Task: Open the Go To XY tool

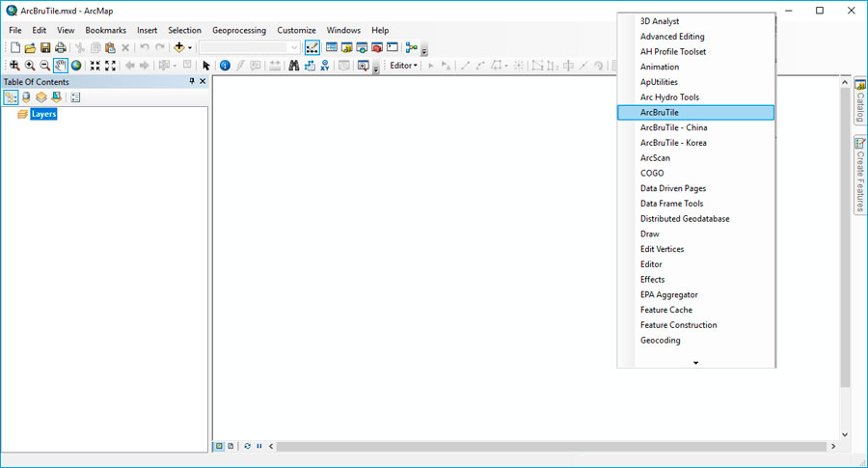Action: pyautogui.click(x=325, y=66)
